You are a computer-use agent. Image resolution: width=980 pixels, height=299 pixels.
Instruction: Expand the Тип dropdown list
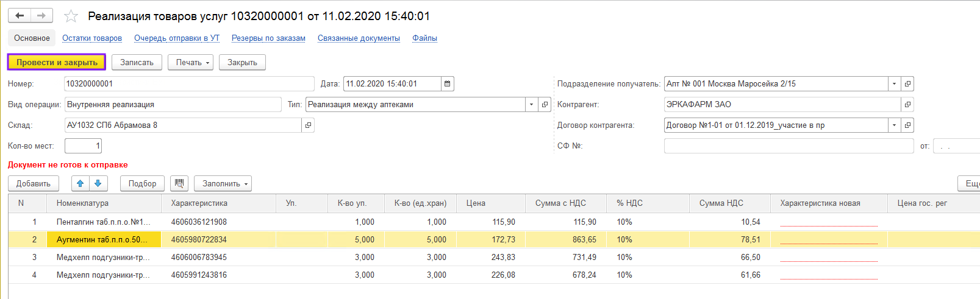[531, 105]
